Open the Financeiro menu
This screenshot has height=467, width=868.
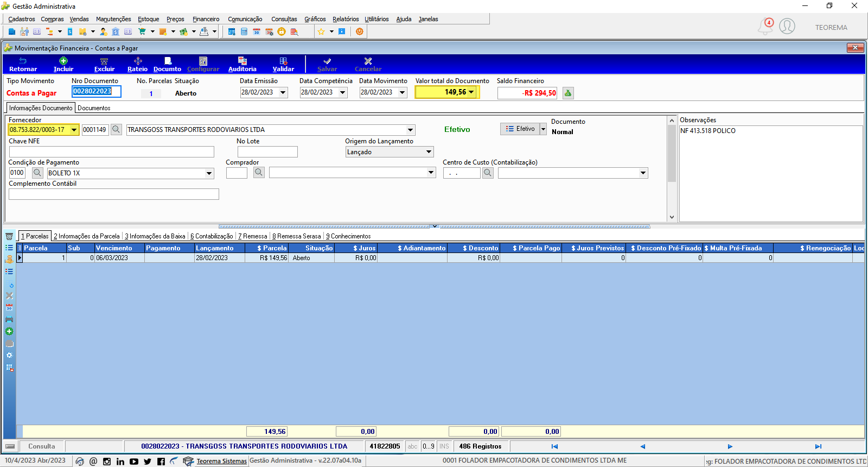[206, 19]
